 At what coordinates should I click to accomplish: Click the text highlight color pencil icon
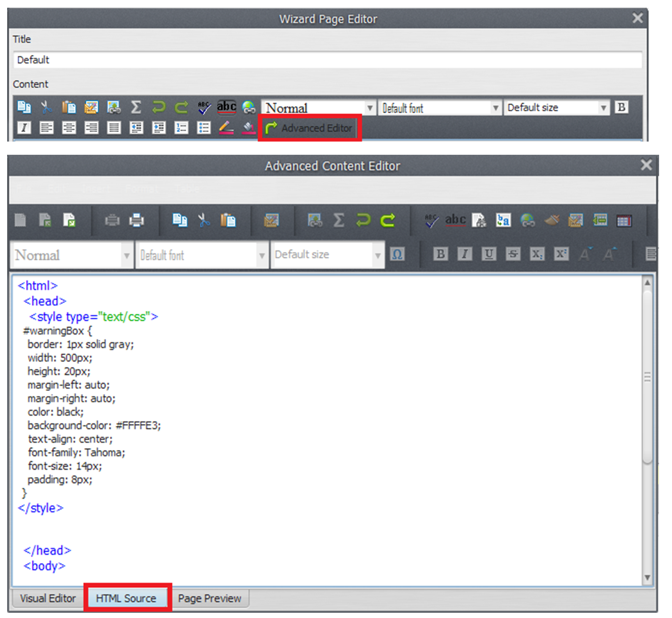click(226, 128)
